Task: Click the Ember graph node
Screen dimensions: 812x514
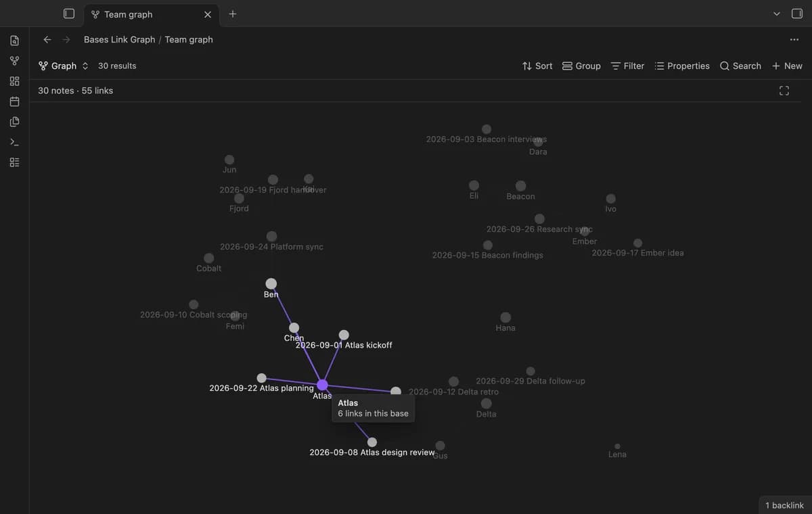Action: tap(585, 231)
